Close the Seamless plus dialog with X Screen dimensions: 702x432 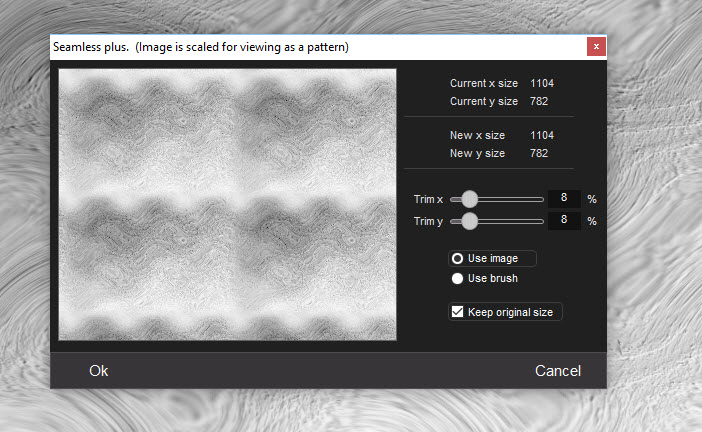click(596, 47)
